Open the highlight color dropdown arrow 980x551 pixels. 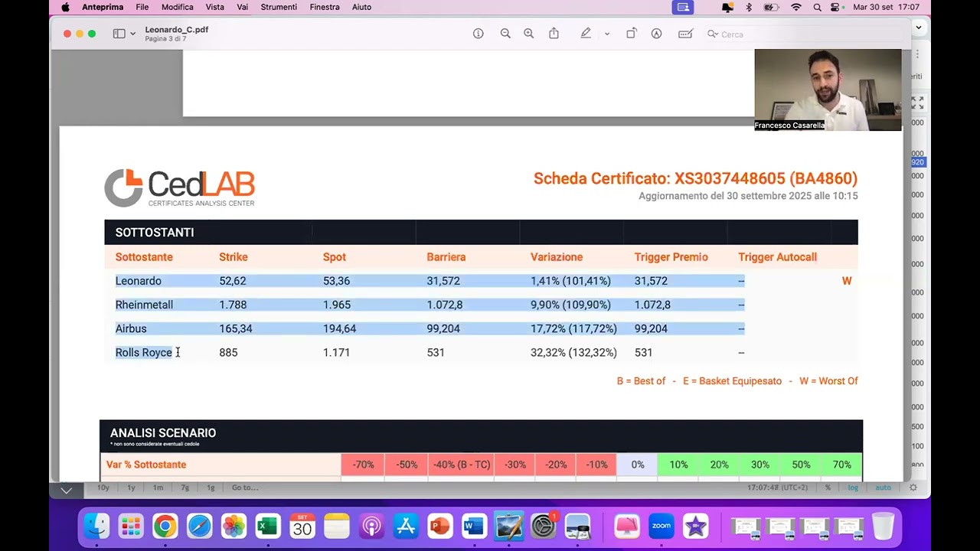[x=607, y=34]
